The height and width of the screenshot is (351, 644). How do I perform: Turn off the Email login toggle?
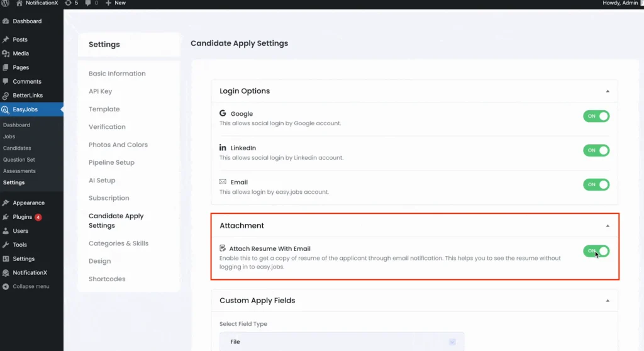pos(596,184)
